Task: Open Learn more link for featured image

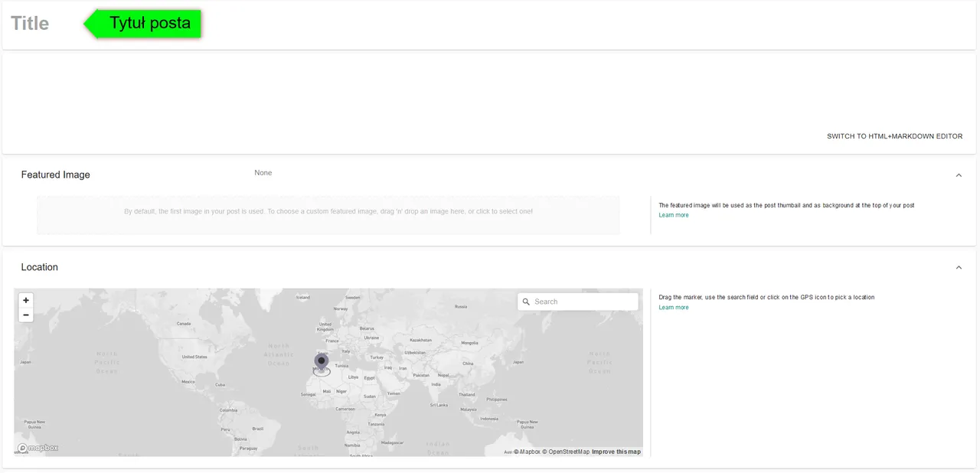Action: coord(674,215)
